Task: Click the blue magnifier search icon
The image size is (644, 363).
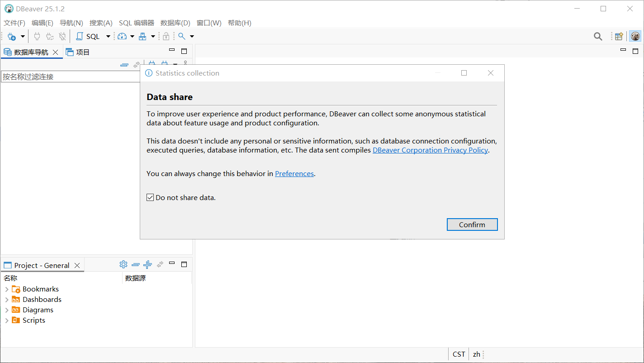Action: click(181, 36)
